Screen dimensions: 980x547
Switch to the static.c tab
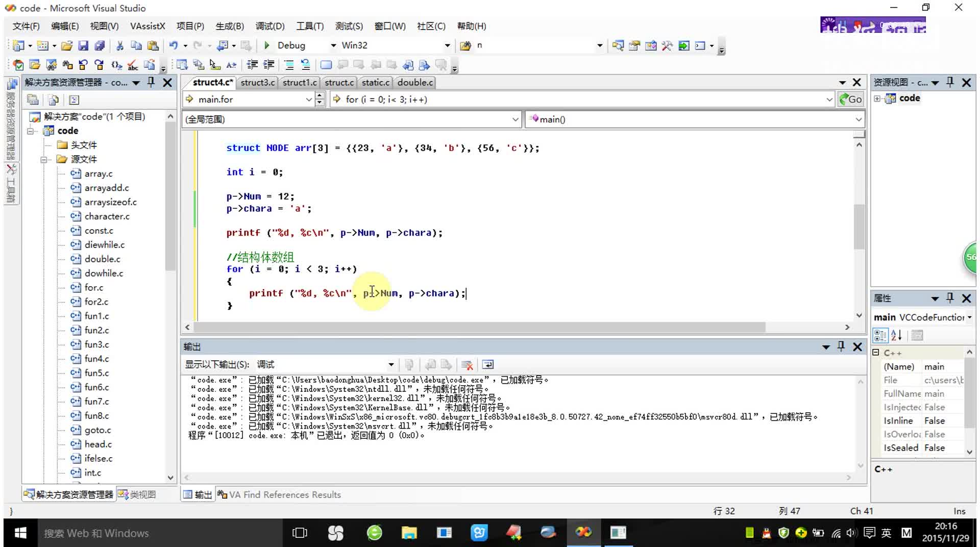376,83
